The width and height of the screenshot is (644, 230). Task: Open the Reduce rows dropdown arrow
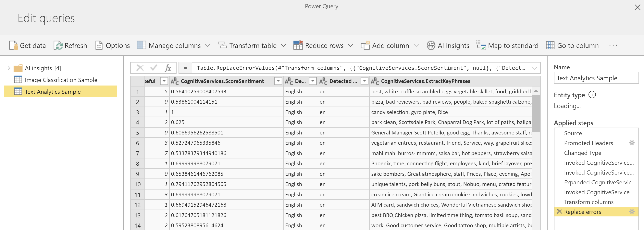pos(351,45)
